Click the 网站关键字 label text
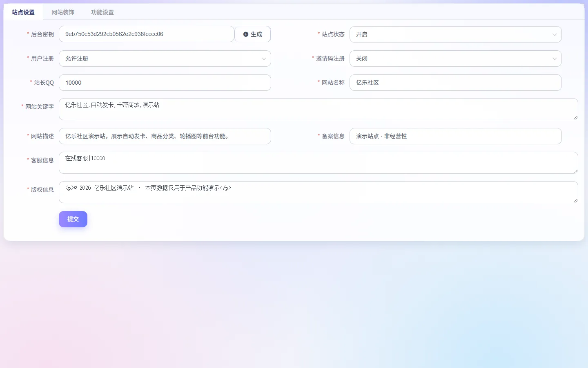The height and width of the screenshot is (368, 588). (x=40, y=107)
